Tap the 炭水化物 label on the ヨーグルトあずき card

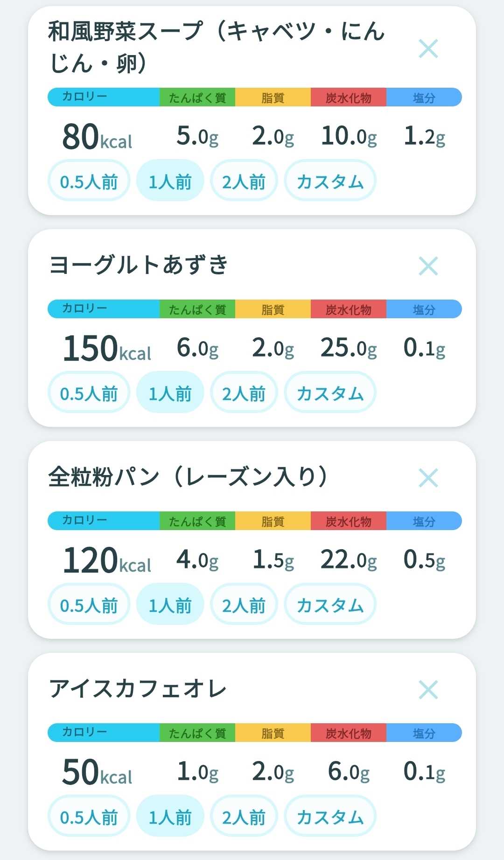click(x=349, y=309)
